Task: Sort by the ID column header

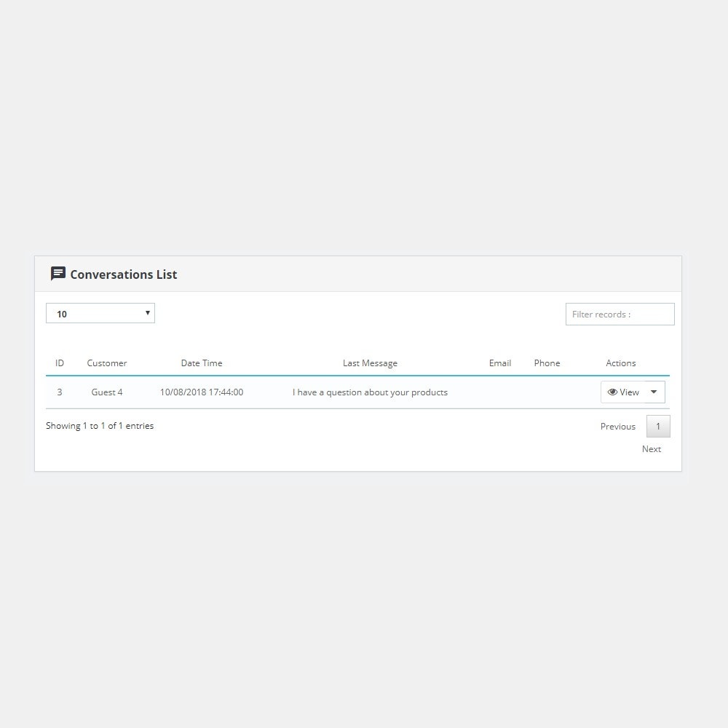Action: coord(60,363)
